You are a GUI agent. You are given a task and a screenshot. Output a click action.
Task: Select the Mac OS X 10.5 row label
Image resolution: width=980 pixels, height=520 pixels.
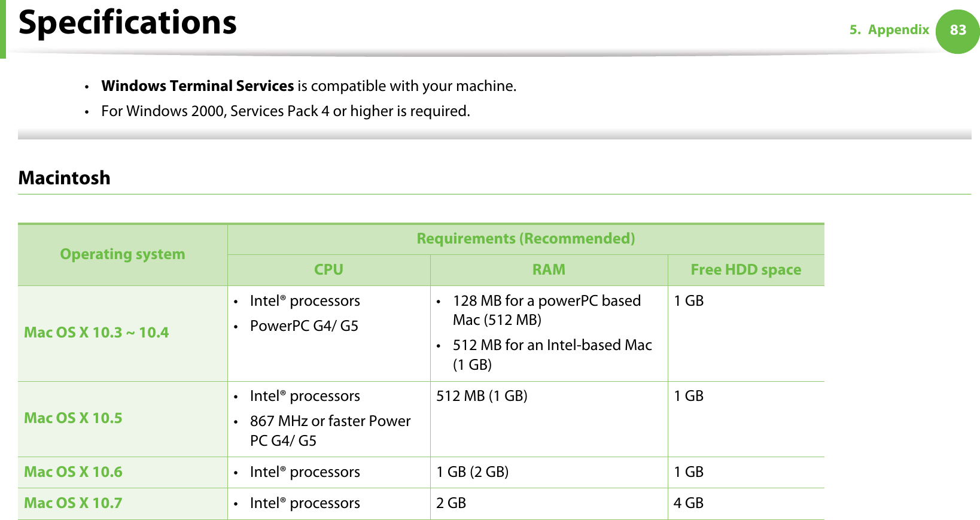tap(73, 418)
